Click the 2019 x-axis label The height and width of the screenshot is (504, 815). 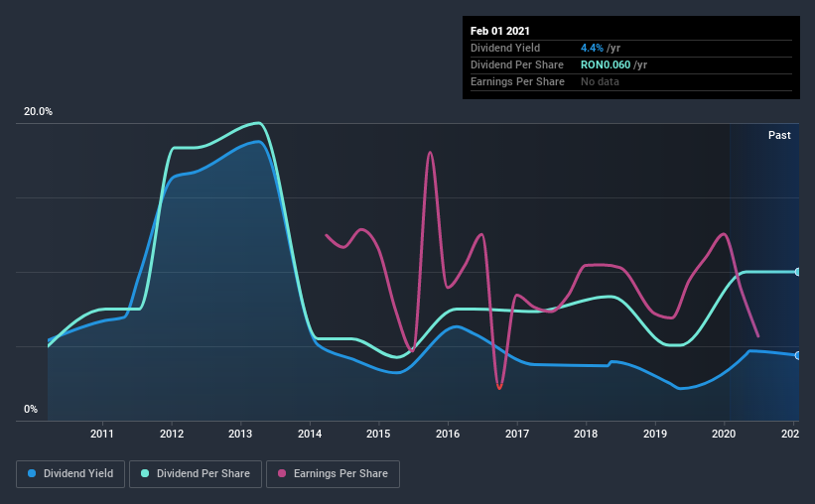tap(655, 434)
